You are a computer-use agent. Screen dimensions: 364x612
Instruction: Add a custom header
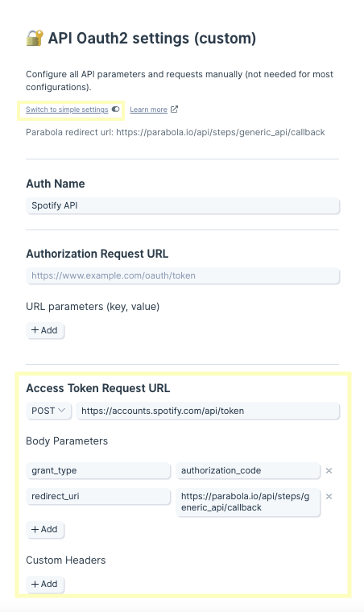45,584
